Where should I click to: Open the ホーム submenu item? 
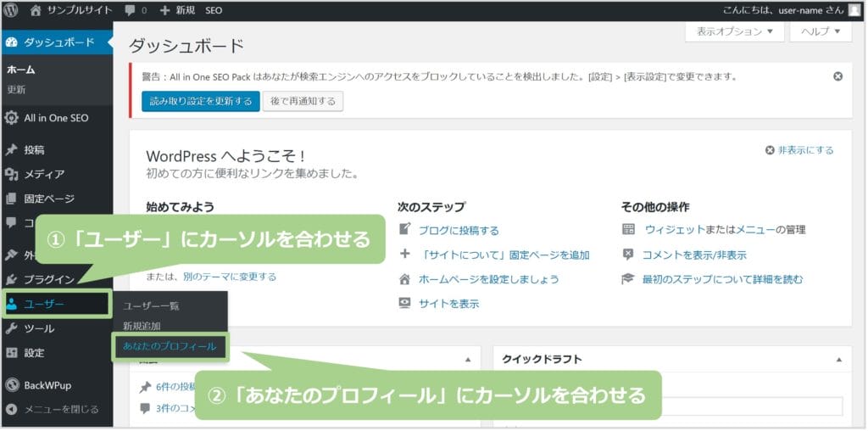click(21, 70)
